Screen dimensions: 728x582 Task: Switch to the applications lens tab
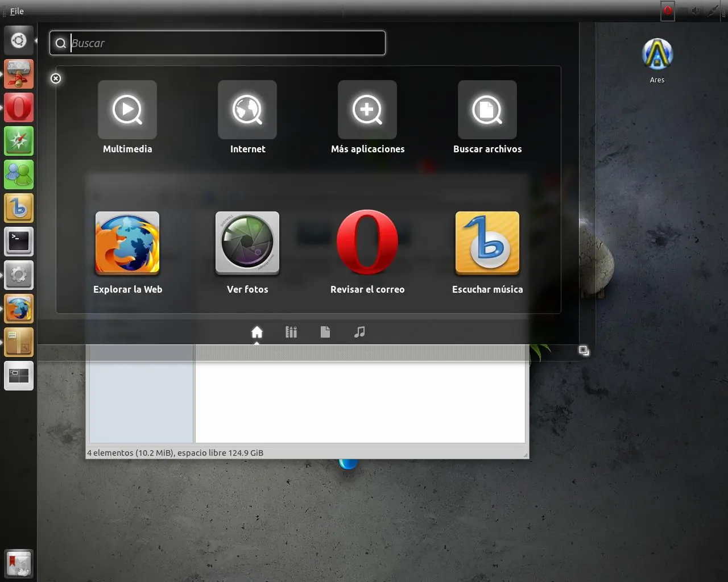291,332
